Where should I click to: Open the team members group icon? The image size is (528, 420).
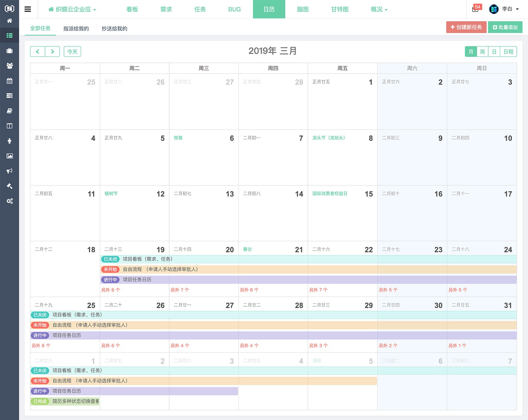click(x=9, y=65)
